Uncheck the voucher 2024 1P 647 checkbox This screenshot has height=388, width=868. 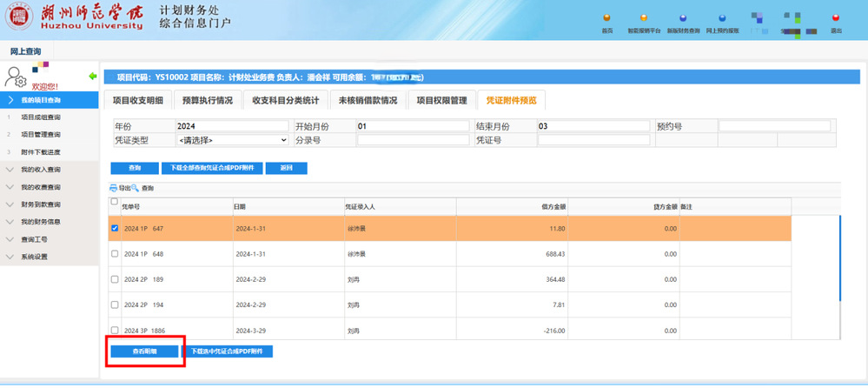[x=115, y=229]
